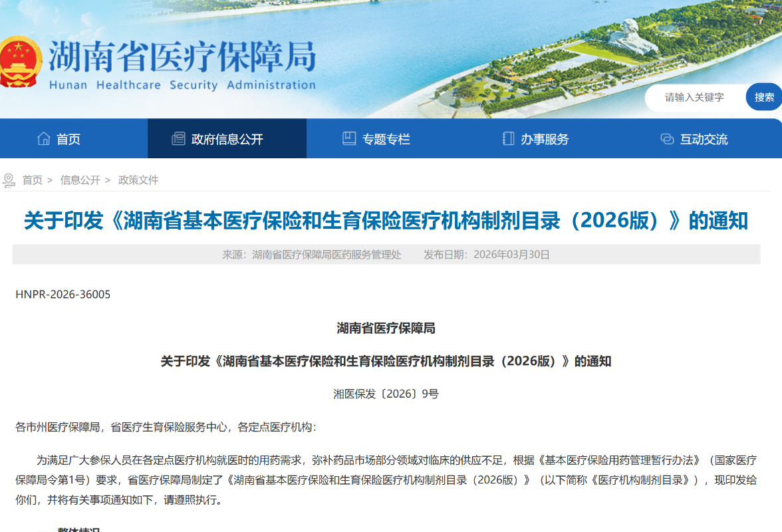Click the book icon beside 专题专栏

[x=349, y=139]
